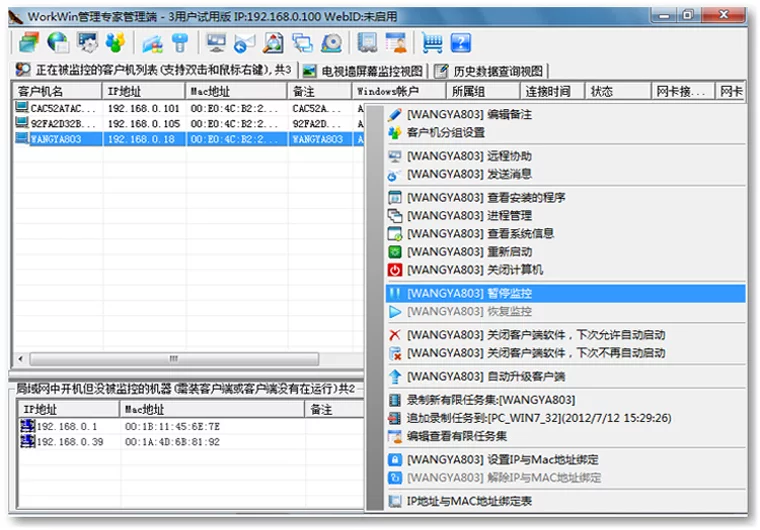The width and height of the screenshot is (760, 530).
Task: Click computer icon beside CAC52A7AC row
Action: click(22, 107)
